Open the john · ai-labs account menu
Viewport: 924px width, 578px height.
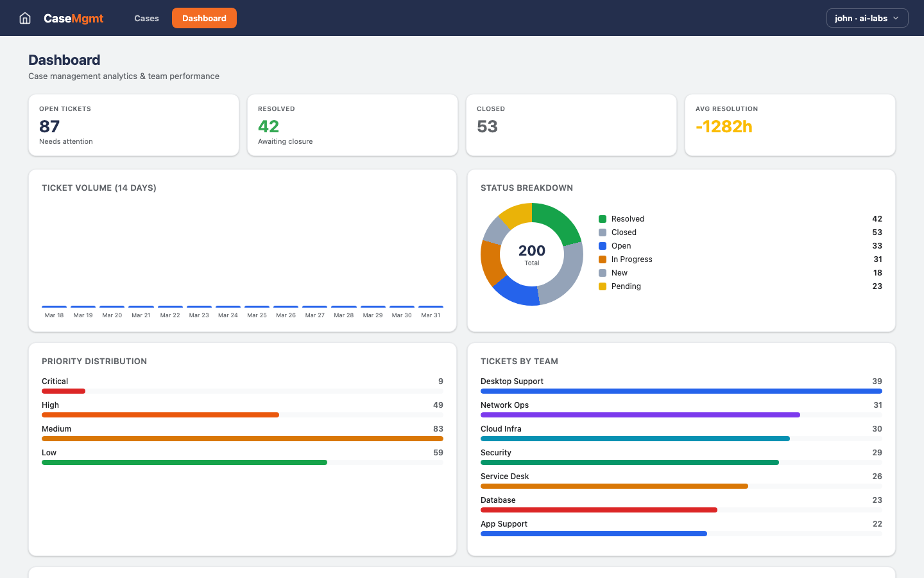tap(867, 18)
